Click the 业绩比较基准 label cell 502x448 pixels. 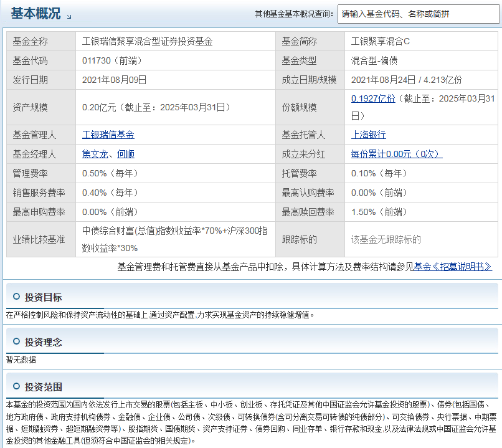click(x=41, y=239)
